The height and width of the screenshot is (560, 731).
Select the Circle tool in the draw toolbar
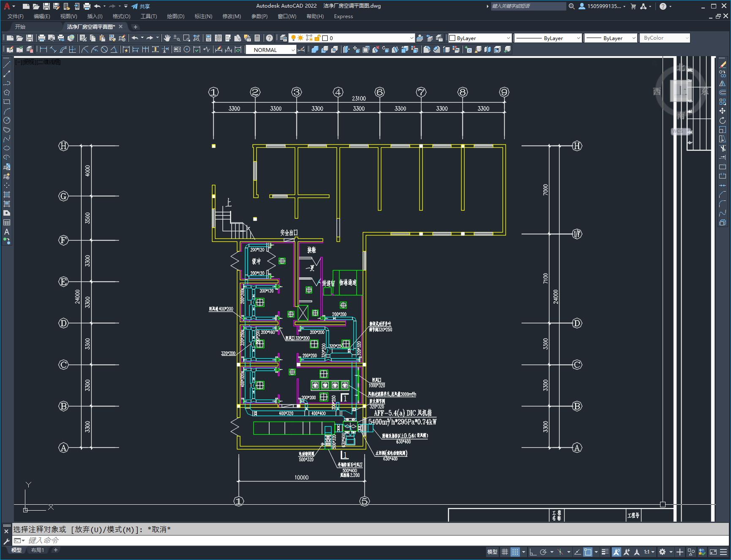click(x=7, y=120)
